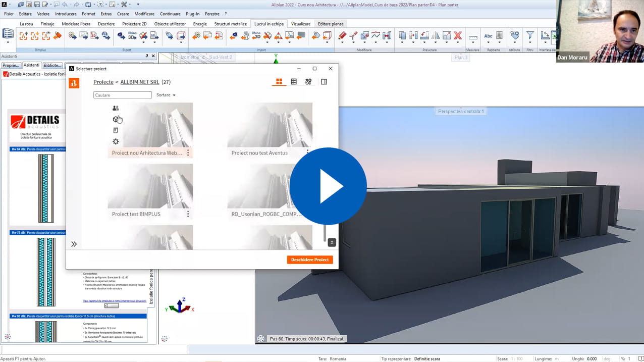
Task: Switch project list to table view
Action: pyautogui.click(x=294, y=82)
